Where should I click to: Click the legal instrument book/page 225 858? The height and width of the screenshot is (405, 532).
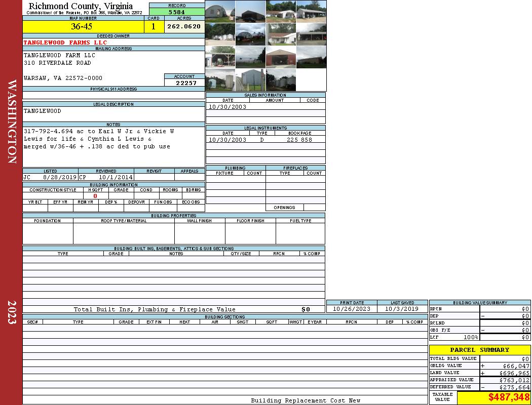coord(299,140)
